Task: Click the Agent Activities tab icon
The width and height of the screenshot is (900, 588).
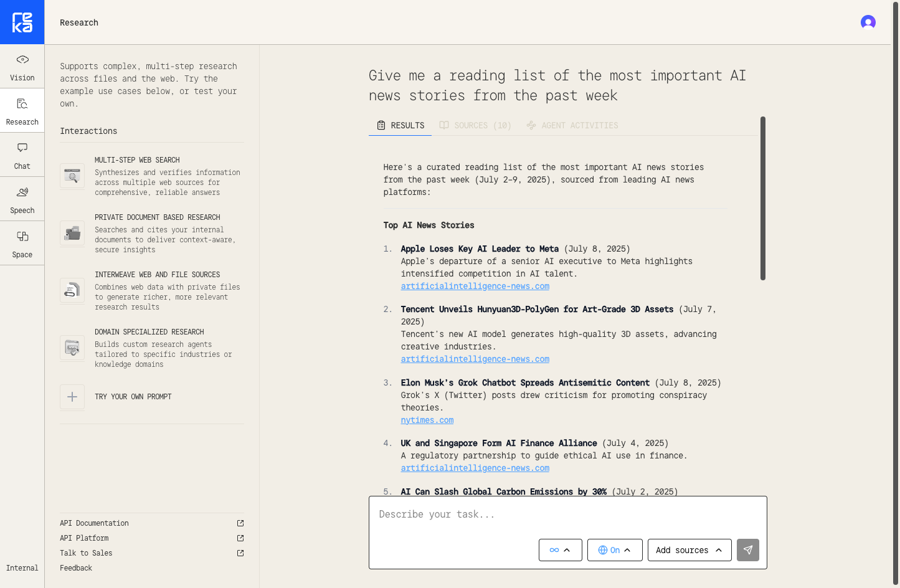Action: 531,125
